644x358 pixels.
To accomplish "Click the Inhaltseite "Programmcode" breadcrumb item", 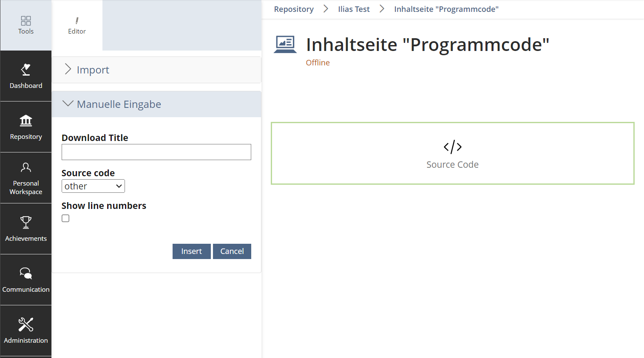I will coord(446,9).
